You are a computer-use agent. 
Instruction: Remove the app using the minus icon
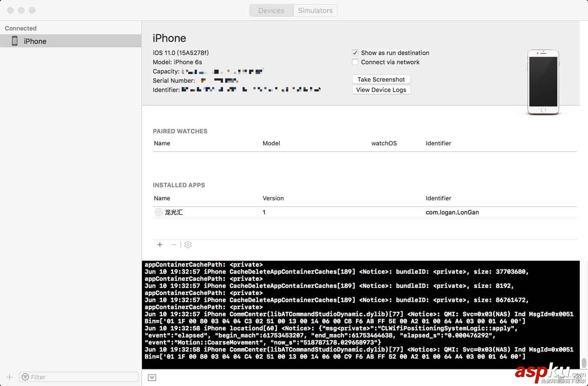point(174,244)
